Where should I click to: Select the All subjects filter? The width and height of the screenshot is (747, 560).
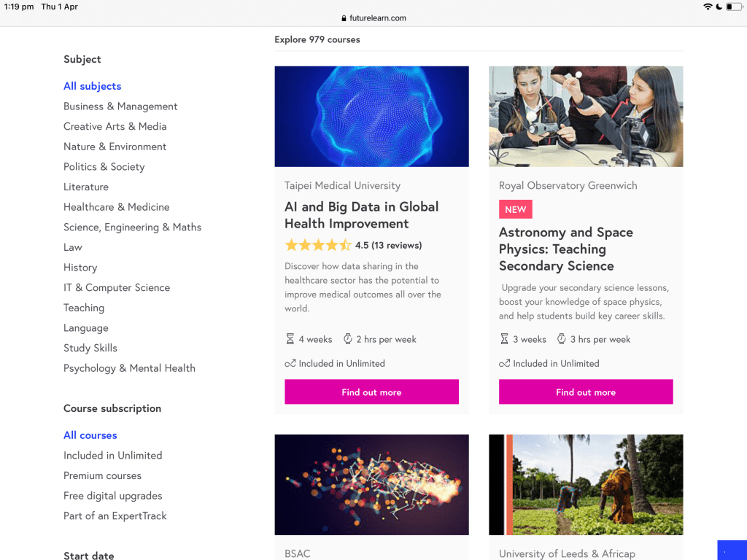(92, 86)
